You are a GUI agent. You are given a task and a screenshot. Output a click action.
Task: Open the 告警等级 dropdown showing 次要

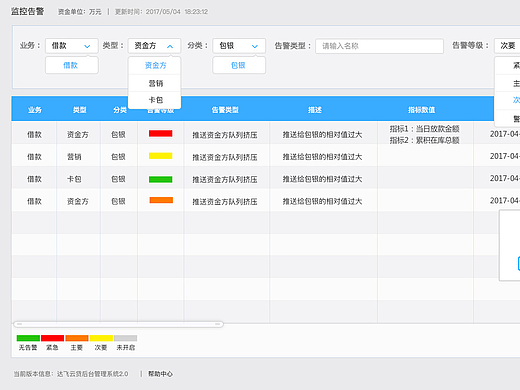[507, 46]
